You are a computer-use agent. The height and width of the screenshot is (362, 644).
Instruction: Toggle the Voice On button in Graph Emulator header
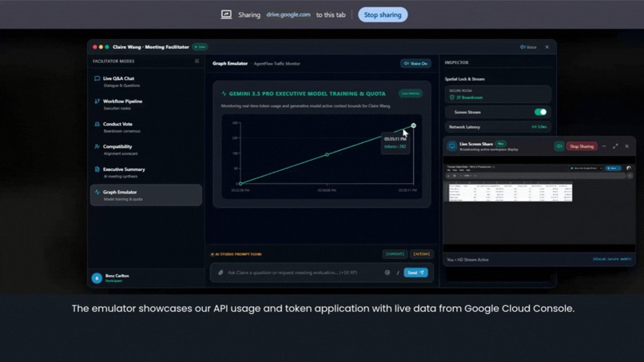tap(415, 64)
